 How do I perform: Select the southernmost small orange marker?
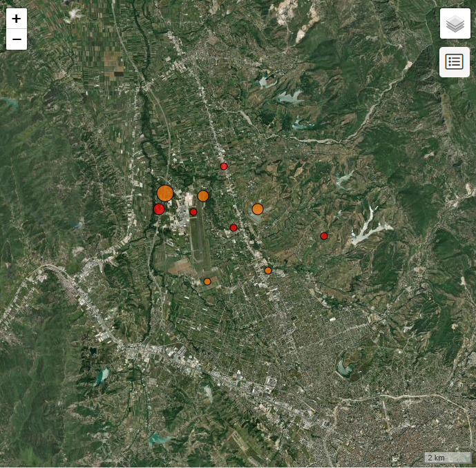point(207,282)
